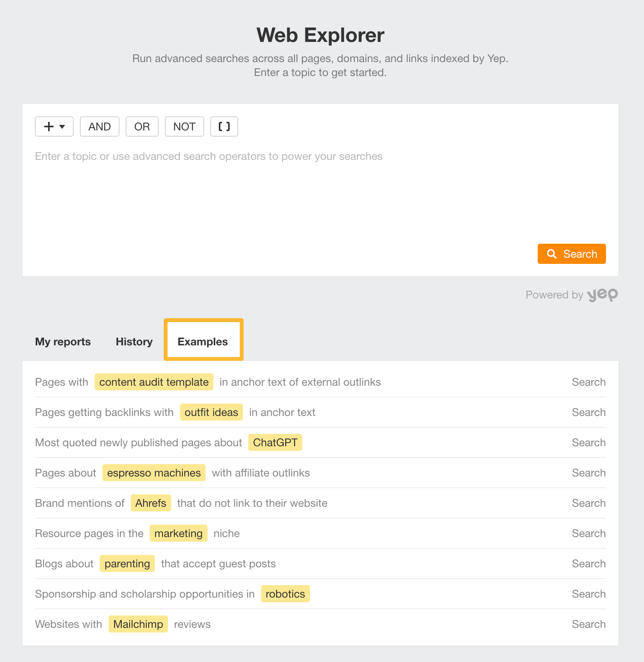
Task: Insert the AND search operator
Action: click(99, 127)
